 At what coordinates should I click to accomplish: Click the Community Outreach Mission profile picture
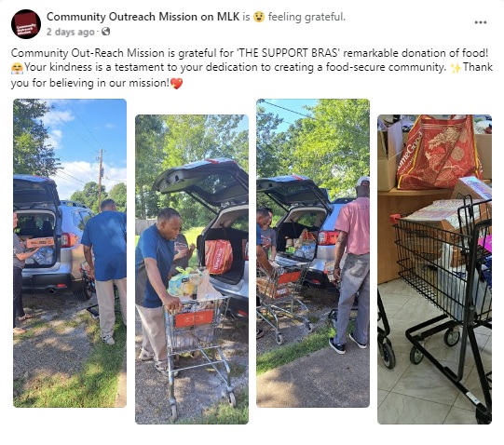pyautogui.click(x=26, y=24)
